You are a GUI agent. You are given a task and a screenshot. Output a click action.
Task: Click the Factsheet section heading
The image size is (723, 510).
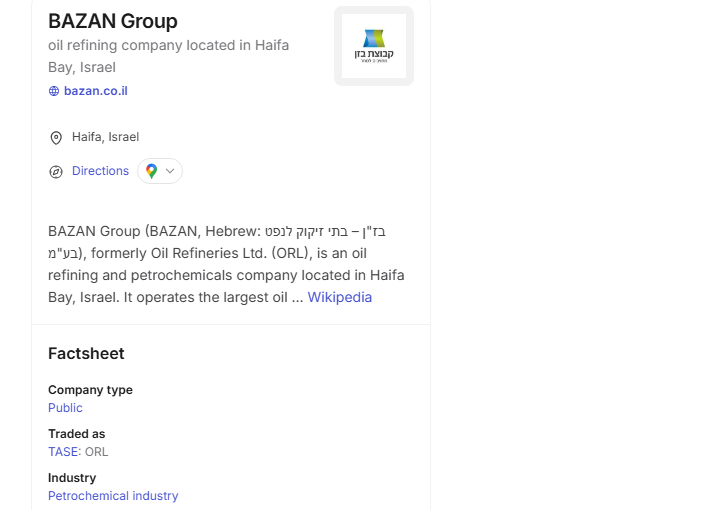[86, 353]
